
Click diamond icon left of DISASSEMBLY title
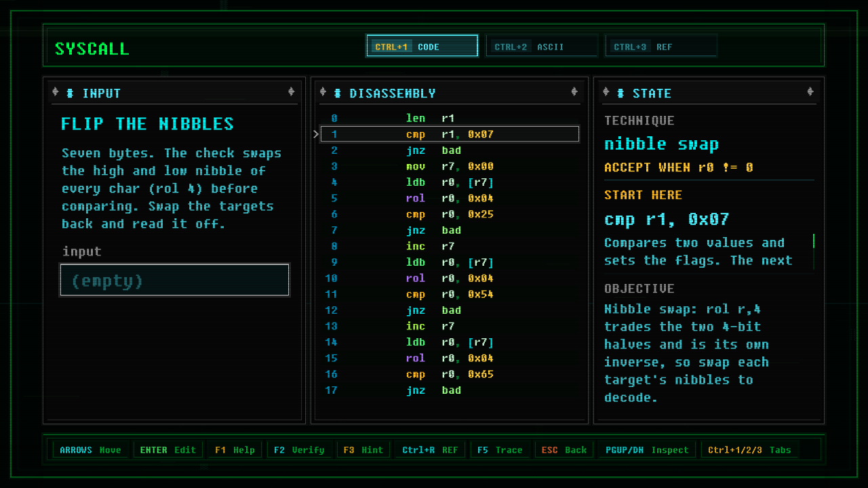[323, 92]
